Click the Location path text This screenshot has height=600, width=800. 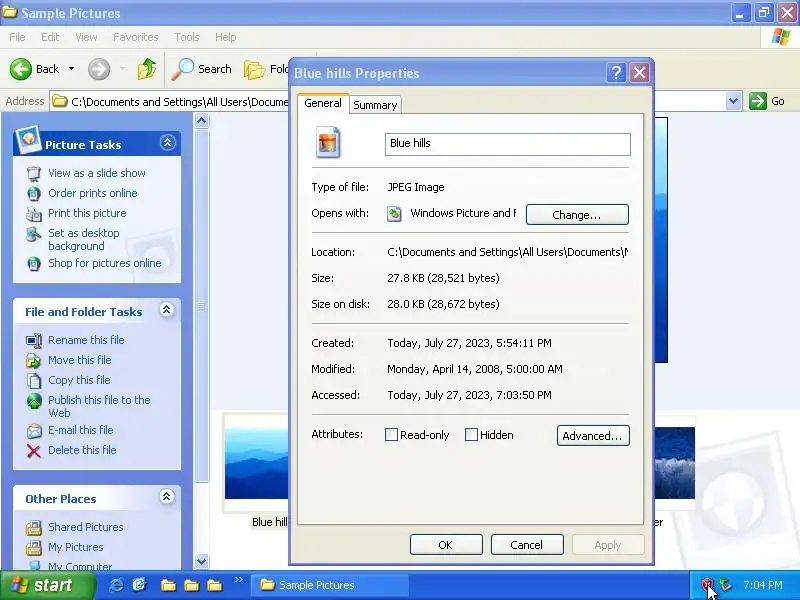pos(508,252)
